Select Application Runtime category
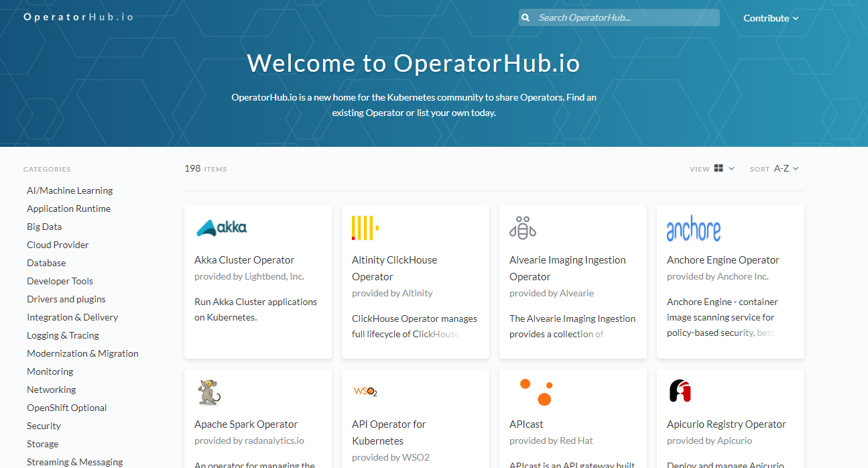868x468 pixels. coord(68,209)
